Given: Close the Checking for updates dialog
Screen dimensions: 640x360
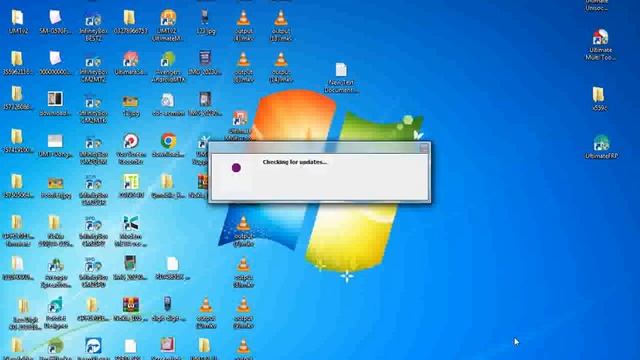Looking at the screenshot, I should 424,148.
